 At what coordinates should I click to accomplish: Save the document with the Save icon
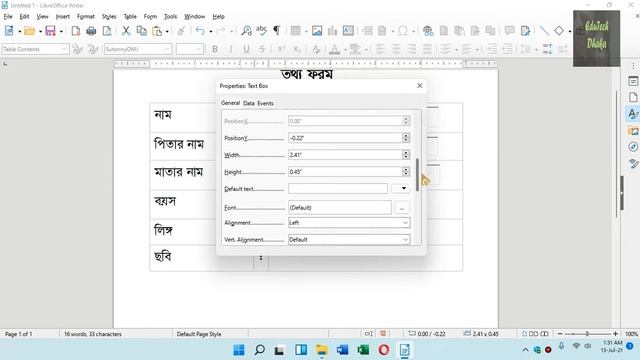coord(50,31)
